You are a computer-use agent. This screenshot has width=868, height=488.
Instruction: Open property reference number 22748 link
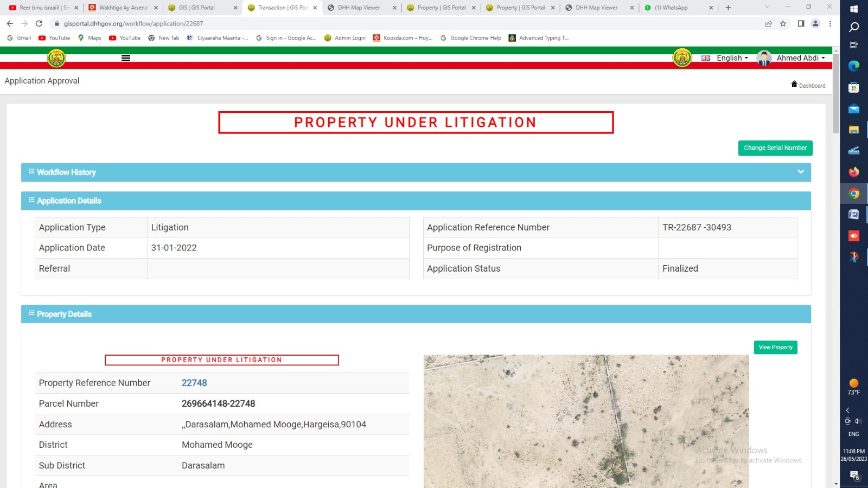click(194, 383)
